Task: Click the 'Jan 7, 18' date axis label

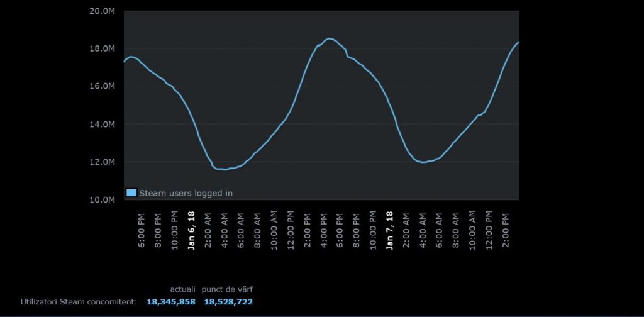Action: [390, 230]
